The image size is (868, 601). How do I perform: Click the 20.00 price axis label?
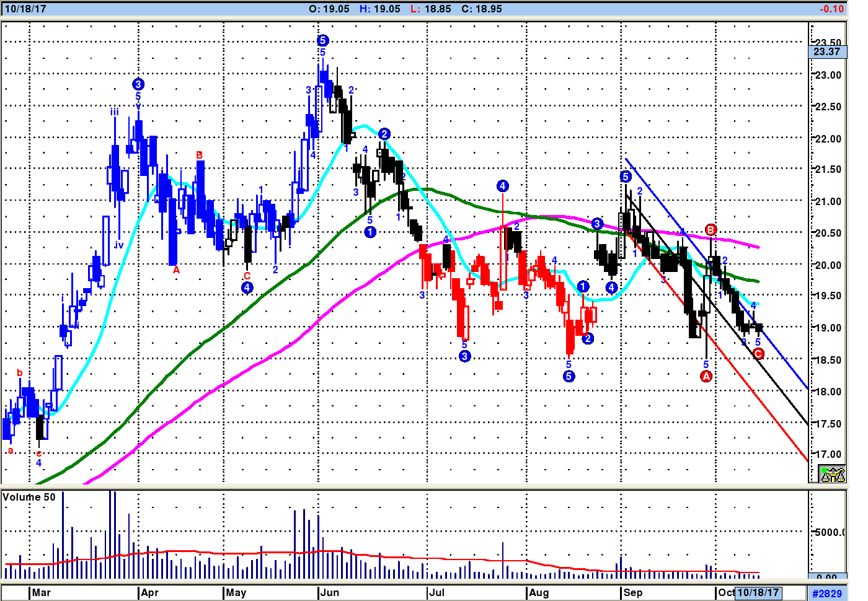(x=828, y=265)
